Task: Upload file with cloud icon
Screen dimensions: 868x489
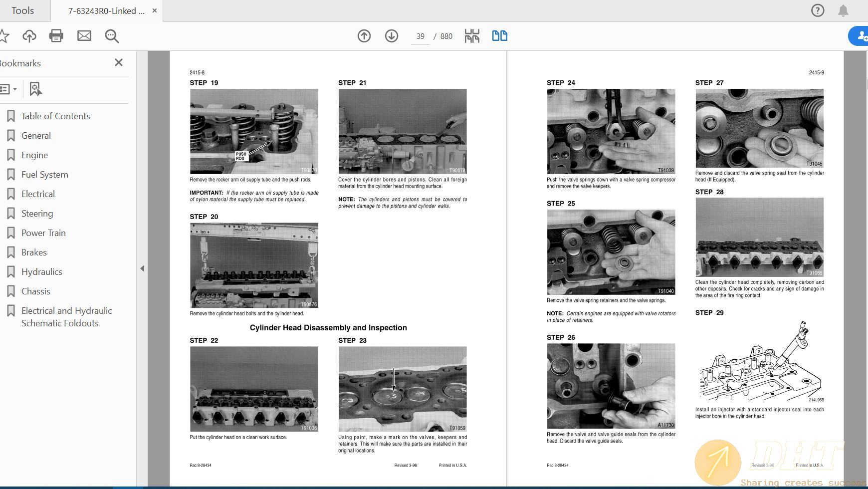Action: coord(29,36)
